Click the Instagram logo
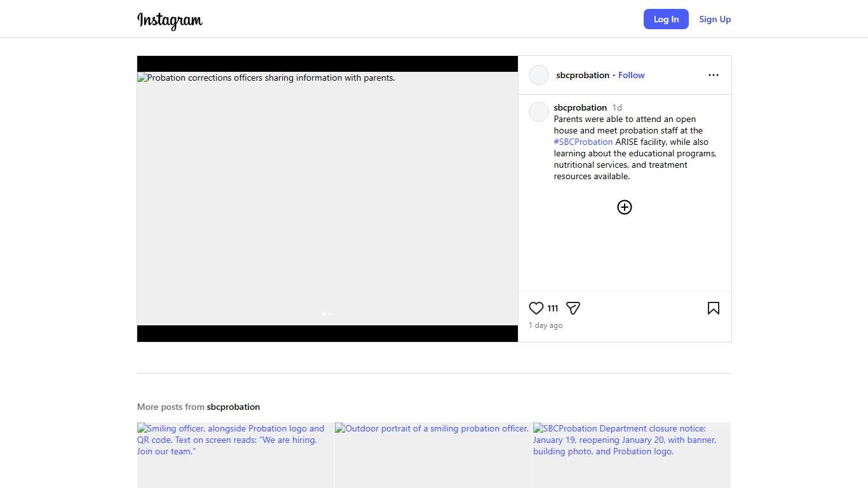Screen dimensions: 868x488 coord(170,20)
